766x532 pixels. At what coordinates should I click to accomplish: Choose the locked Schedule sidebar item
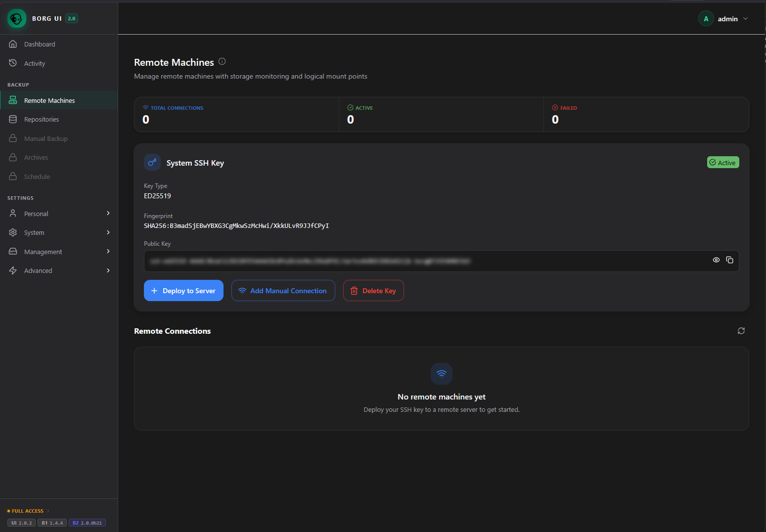click(59, 177)
